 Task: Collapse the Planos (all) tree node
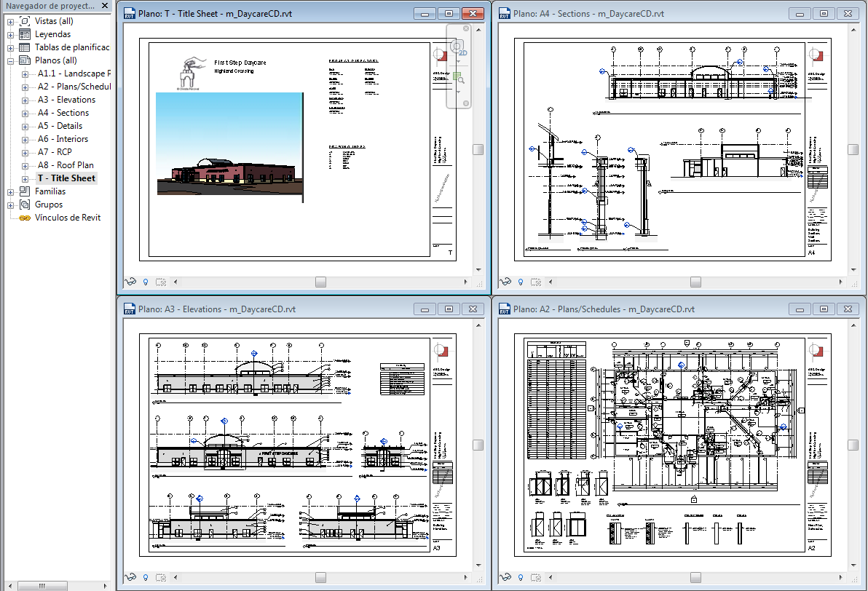tap(10, 61)
